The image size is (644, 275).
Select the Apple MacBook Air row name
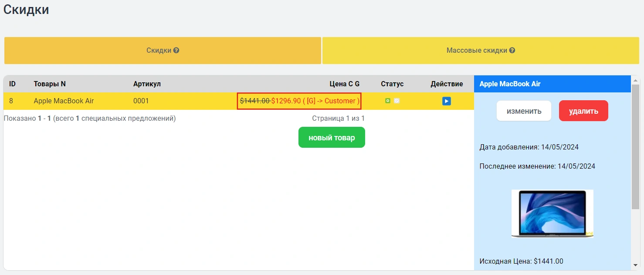[64, 101]
